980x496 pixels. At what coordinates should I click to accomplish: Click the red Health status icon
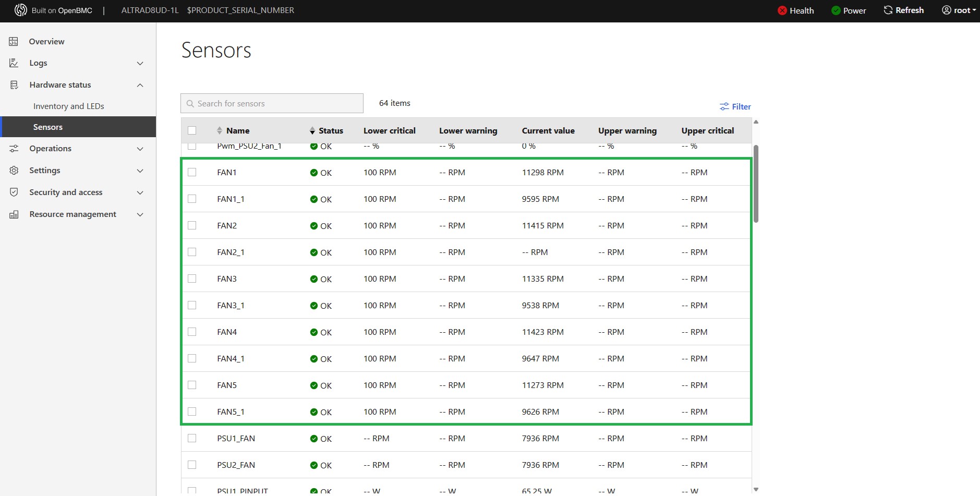(x=782, y=10)
